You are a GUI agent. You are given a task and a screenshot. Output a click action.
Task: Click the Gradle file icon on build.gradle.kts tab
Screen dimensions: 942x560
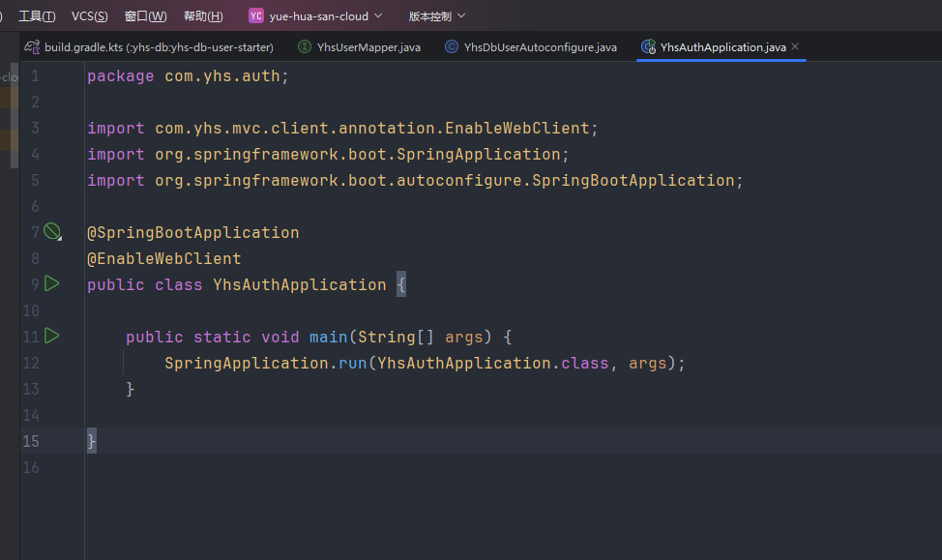[32, 46]
